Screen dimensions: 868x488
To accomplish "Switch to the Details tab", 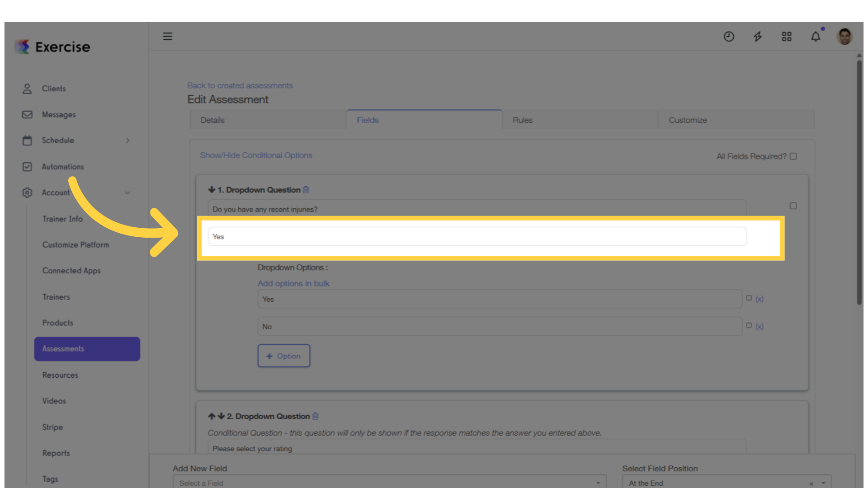I will click(x=268, y=120).
